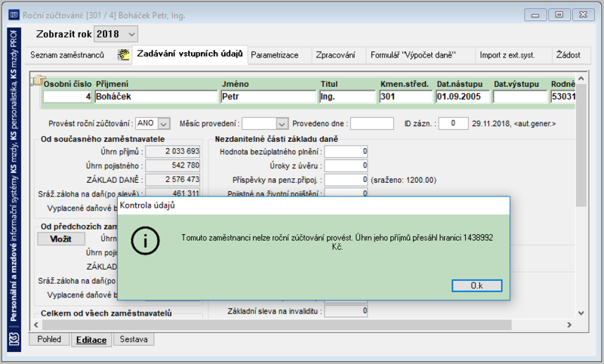
Task: Click the 29.11.2018, <aut.gener.> text
Action: coord(514,124)
